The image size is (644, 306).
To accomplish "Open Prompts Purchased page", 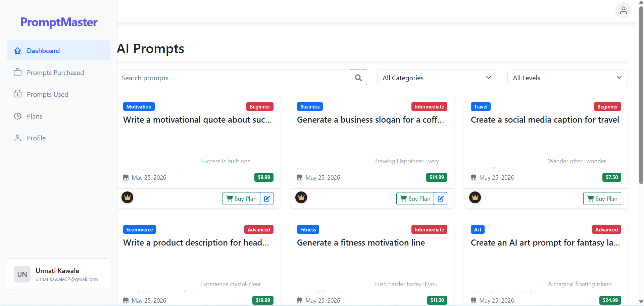I will click(x=58, y=72).
